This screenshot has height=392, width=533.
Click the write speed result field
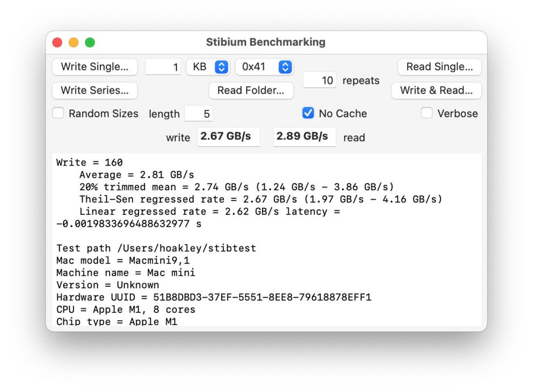tap(229, 137)
